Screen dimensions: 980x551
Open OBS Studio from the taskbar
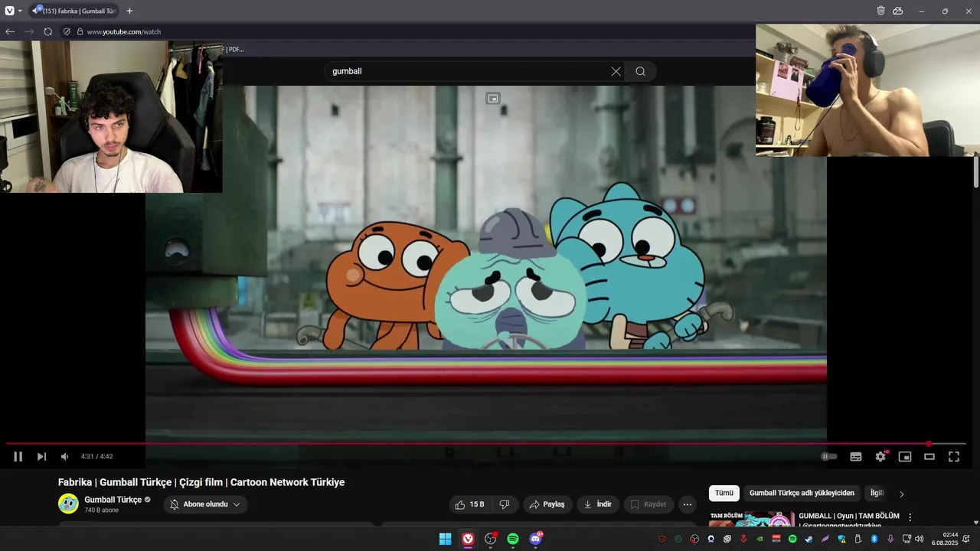pos(491,539)
